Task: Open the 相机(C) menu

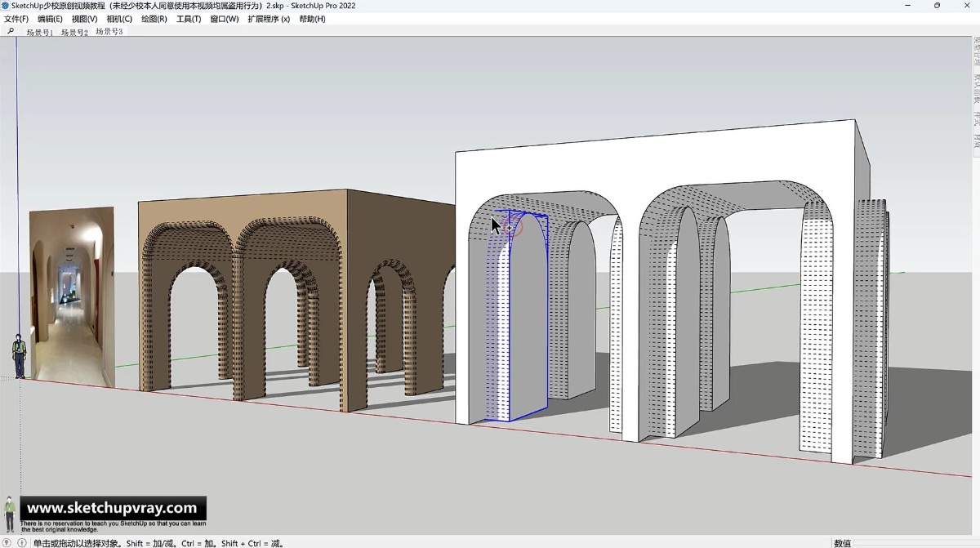Action: click(119, 19)
